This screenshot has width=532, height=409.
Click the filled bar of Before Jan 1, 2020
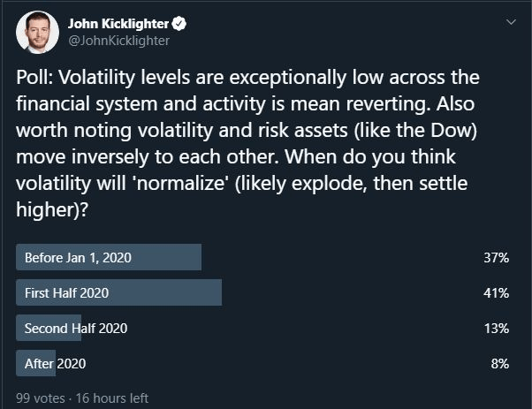[x=109, y=257]
